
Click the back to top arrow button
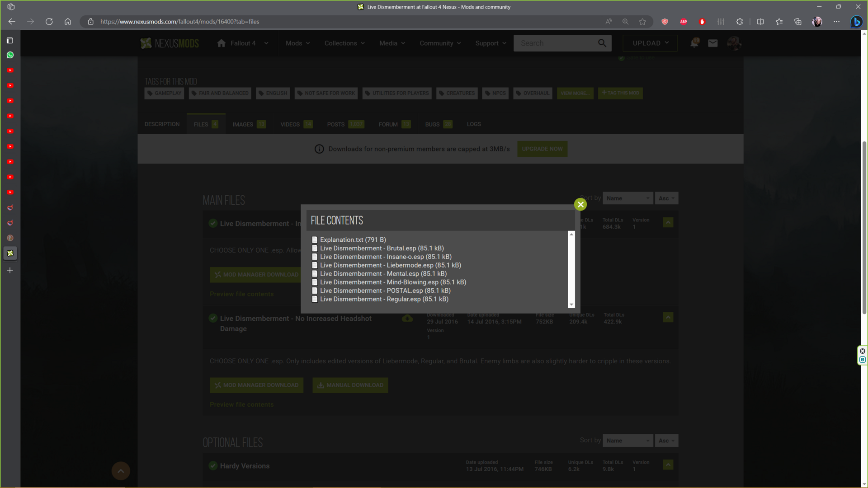point(121,471)
